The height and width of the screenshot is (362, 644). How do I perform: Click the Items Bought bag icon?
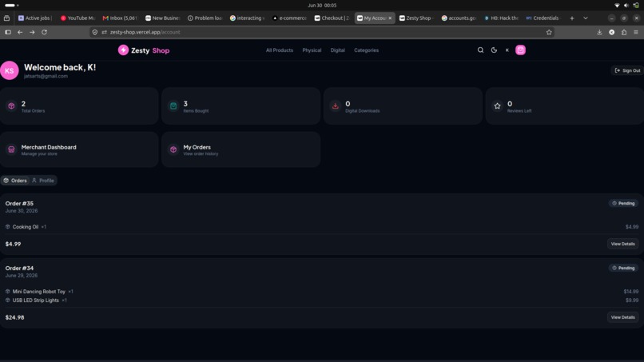[x=173, y=106]
